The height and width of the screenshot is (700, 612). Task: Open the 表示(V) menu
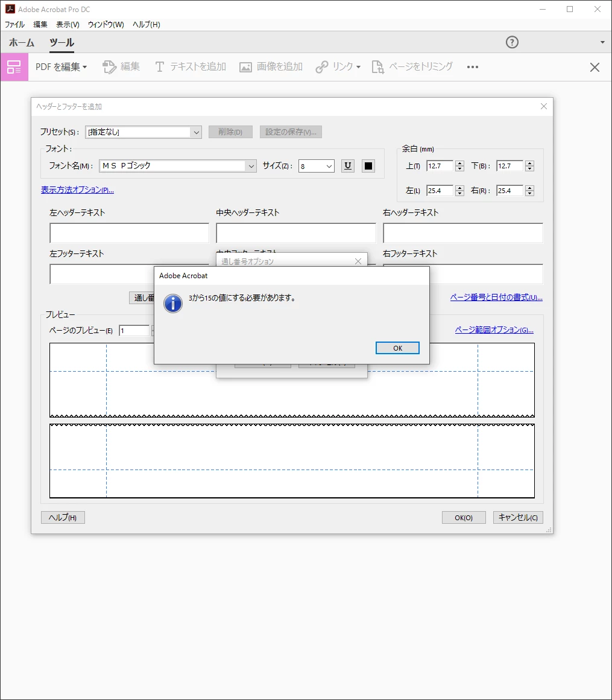[x=68, y=25]
